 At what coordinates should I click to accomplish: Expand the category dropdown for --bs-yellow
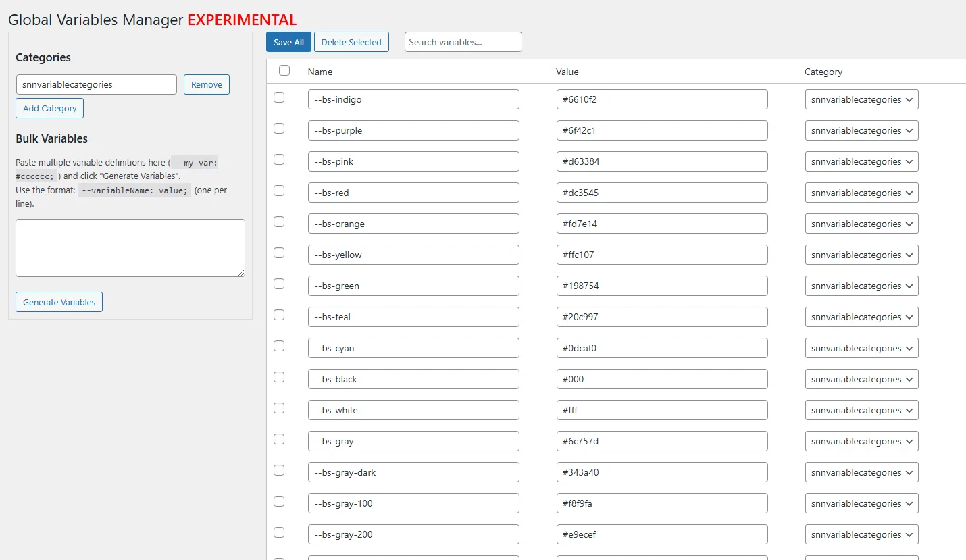861,255
